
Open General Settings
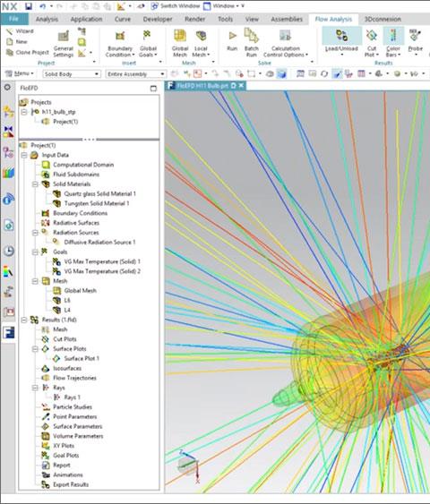click(64, 44)
